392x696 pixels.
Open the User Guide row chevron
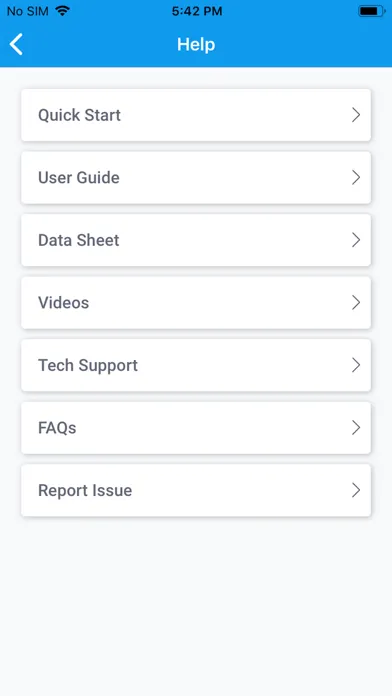[356, 178]
